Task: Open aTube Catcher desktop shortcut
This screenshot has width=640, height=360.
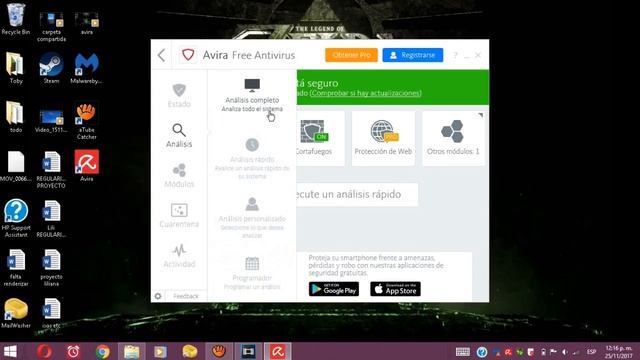Action: (x=86, y=121)
